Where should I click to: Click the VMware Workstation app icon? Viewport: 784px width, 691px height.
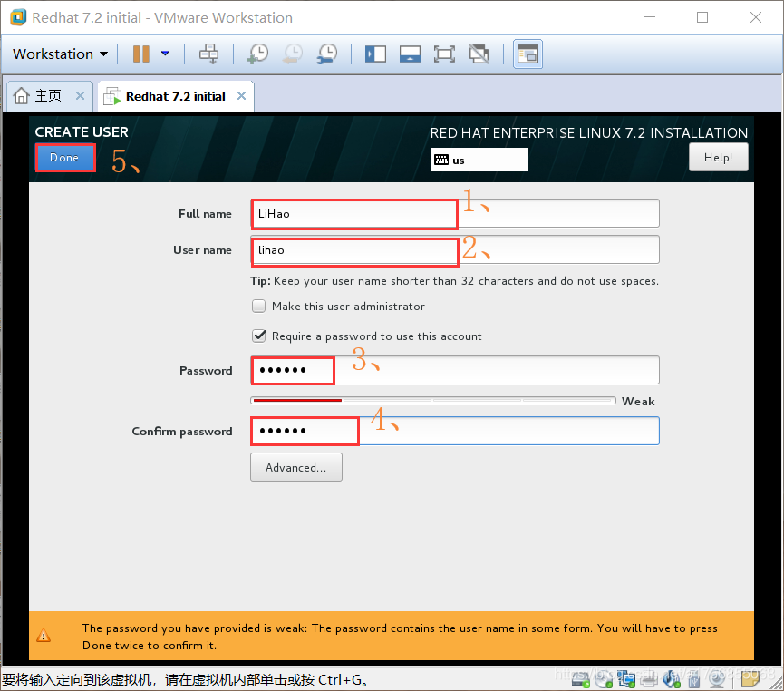tap(18, 17)
